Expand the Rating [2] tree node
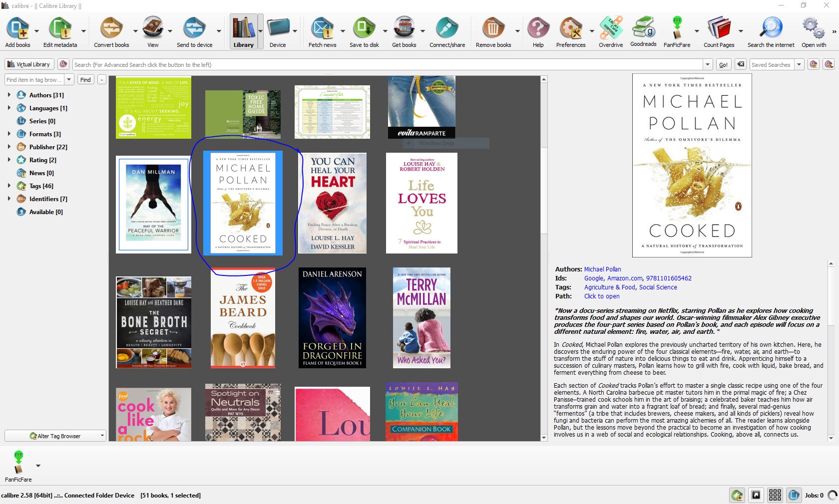Image resolution: width=839 pixels, height=504 pixels. [x=8, y=160]
